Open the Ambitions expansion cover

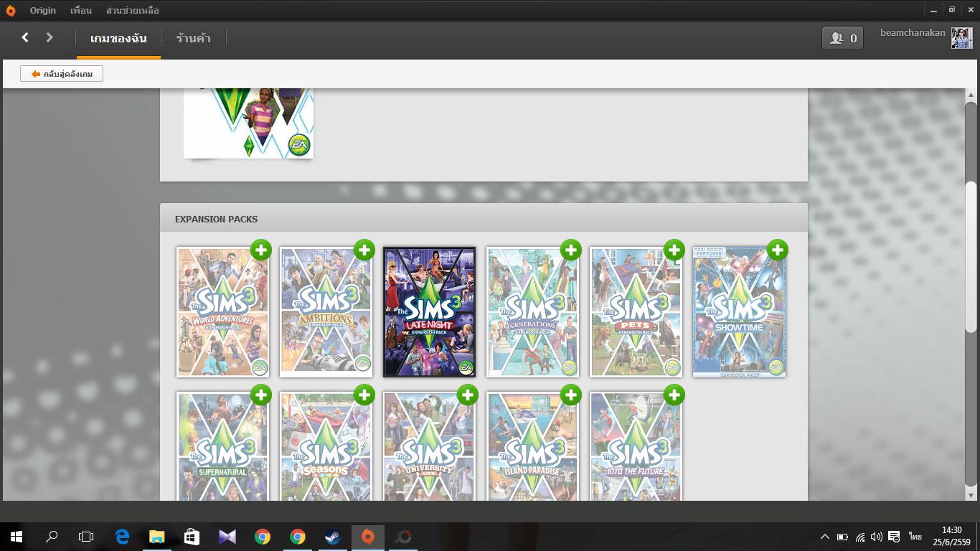coord(326,312)
